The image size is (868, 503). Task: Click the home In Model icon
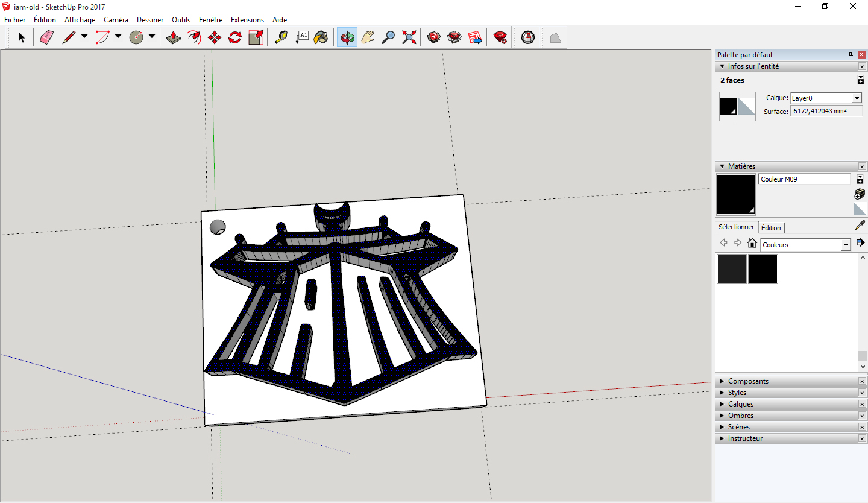click(x=752, y=243)
